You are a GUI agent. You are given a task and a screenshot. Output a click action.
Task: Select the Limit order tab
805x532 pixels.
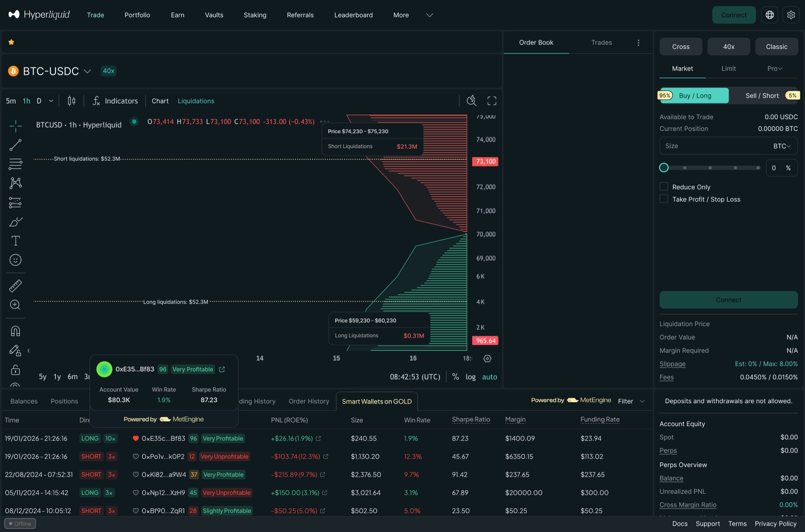[729, 68]
